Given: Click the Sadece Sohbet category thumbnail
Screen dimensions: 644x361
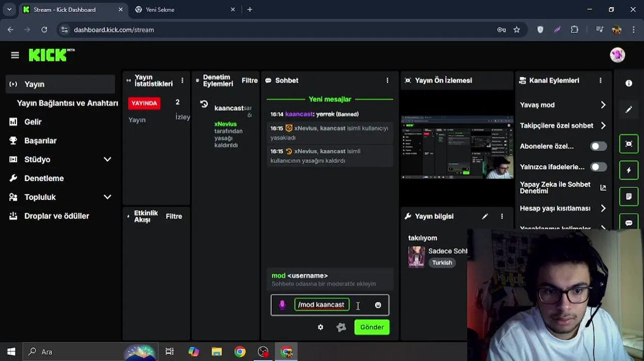Looking at the screenshot, I should pyautogui.click(x=416, y=257).
